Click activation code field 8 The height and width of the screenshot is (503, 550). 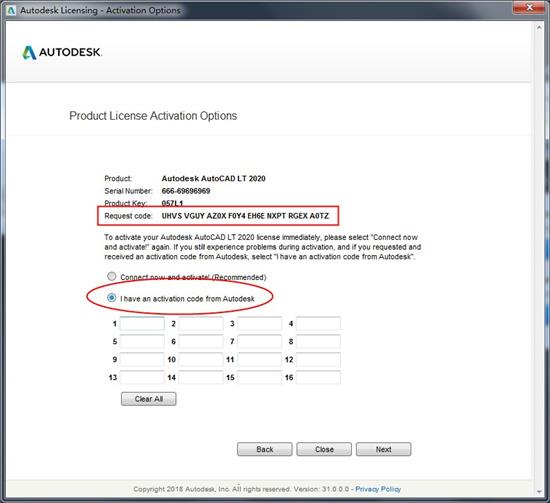tap(318, 341)
